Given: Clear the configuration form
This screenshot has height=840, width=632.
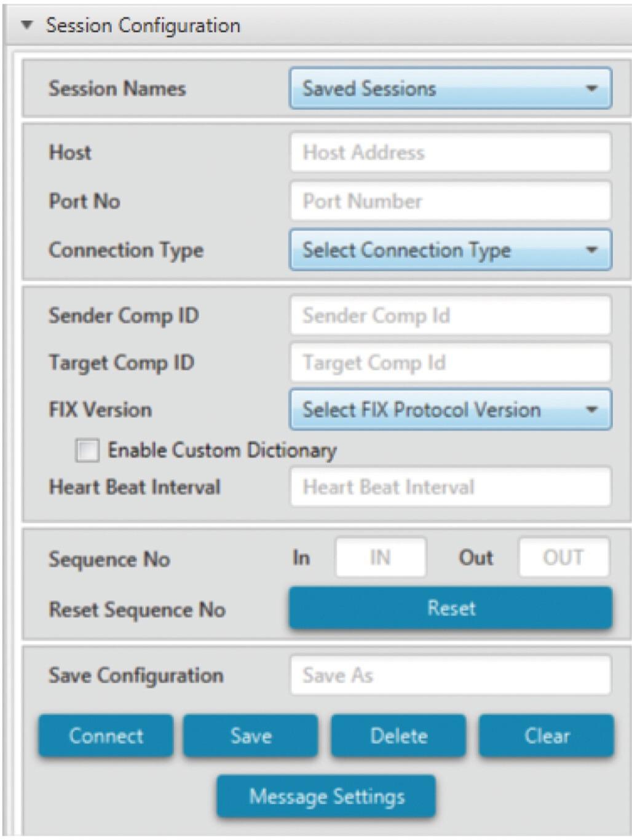Looking at the screenshot, I should [x=547, y=736].
